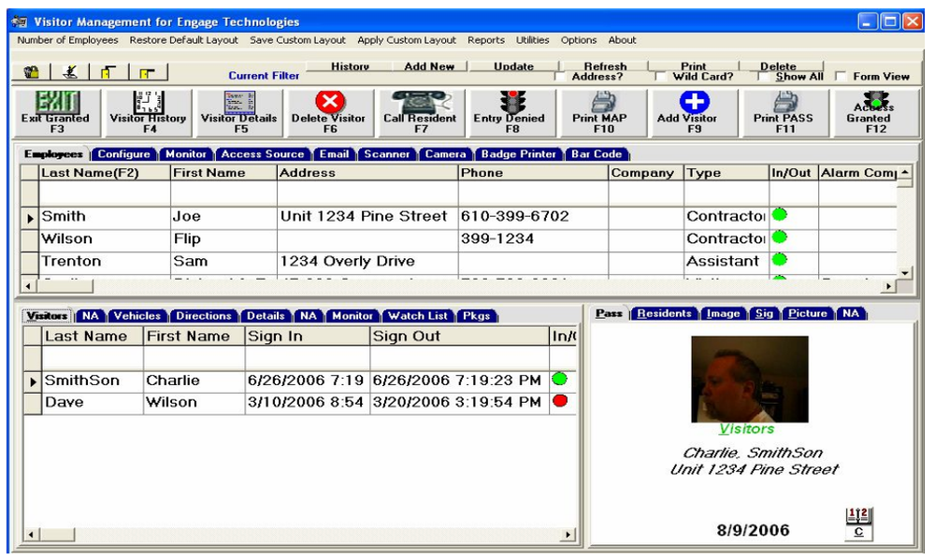Click Delete Visitor F6 button

click(329, 113)
